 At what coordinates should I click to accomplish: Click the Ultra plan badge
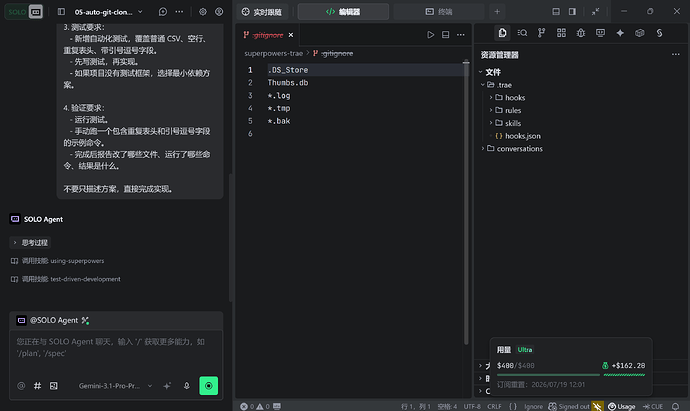pos(525,350)
